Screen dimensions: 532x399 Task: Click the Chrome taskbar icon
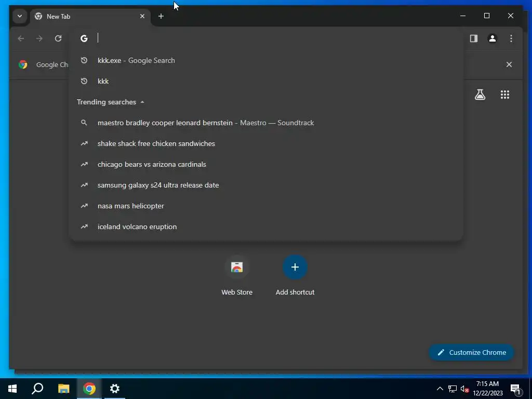click(89, 389)
